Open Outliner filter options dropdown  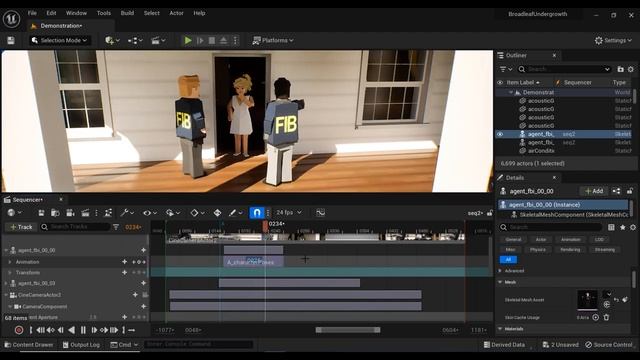(x=506, y=69)
